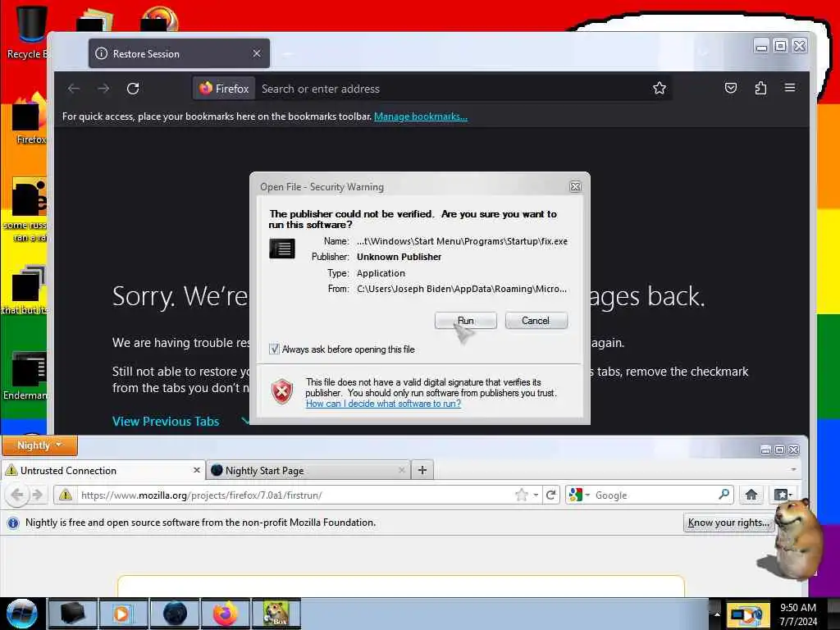Open a new tab in Nightly
The height and width of the screenshot is (630, 840).
pos(422,470)
